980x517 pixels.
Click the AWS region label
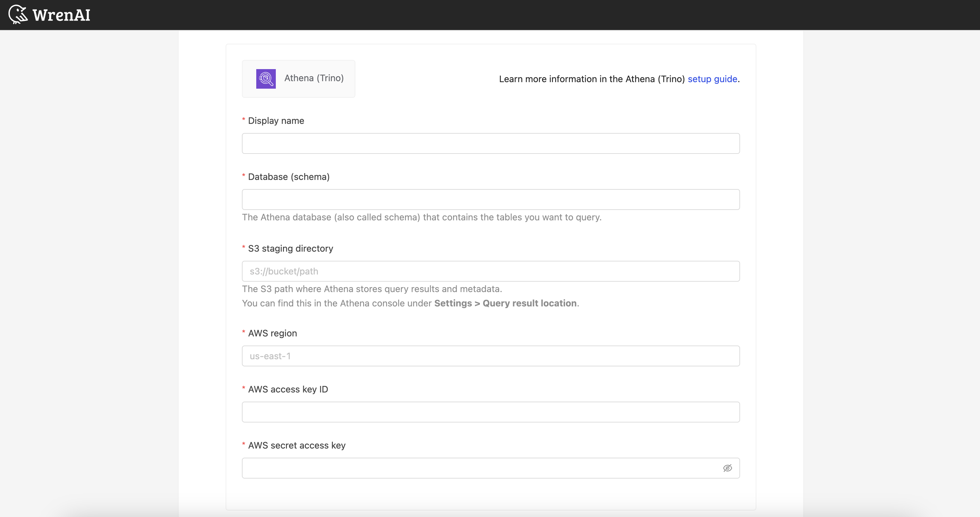273,333
